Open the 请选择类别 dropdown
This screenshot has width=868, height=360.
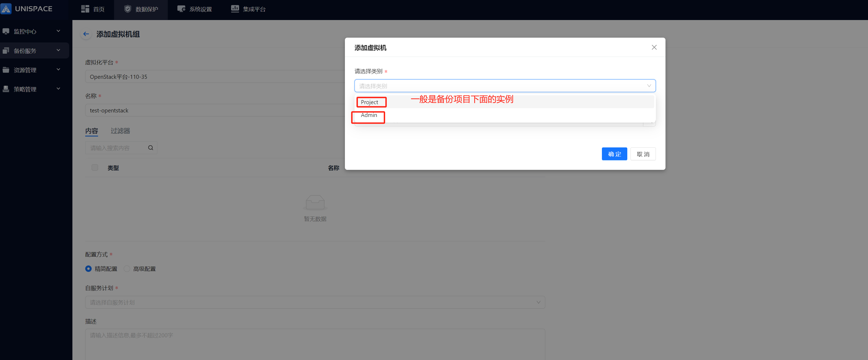pos(504,86)
